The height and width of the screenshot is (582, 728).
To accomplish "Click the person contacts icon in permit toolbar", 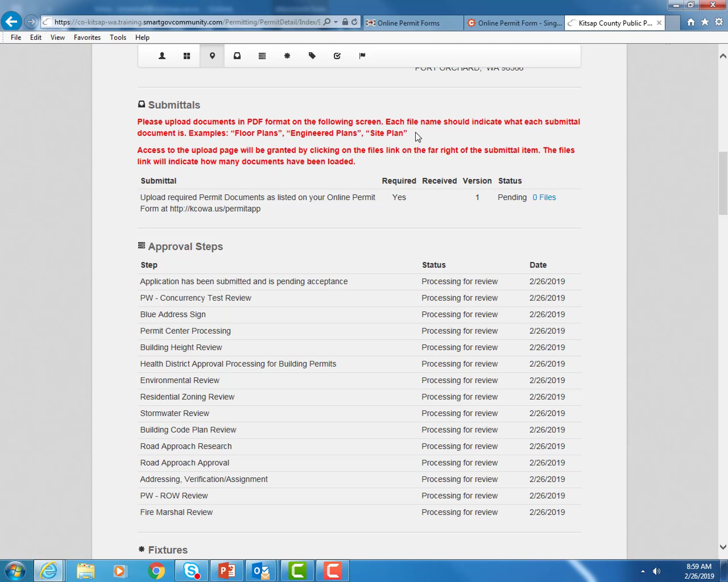I will pyautogui.click(x=162, y=56).
